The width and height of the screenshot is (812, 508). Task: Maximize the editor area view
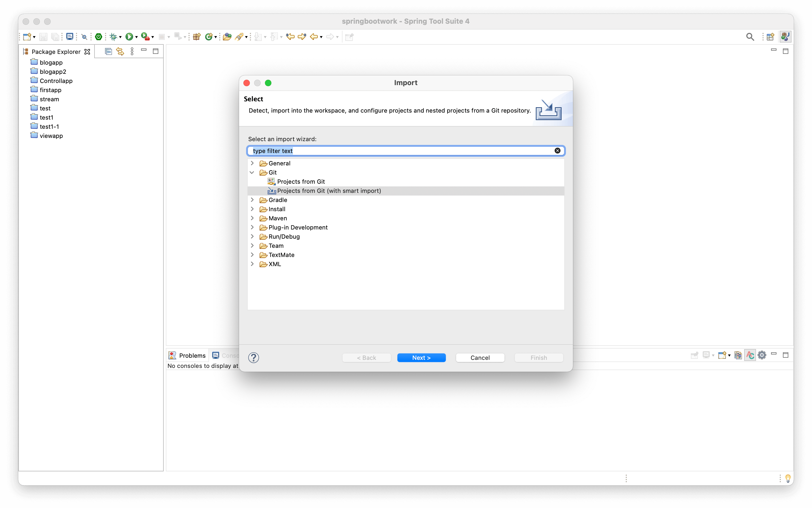[x=785, y=51]
